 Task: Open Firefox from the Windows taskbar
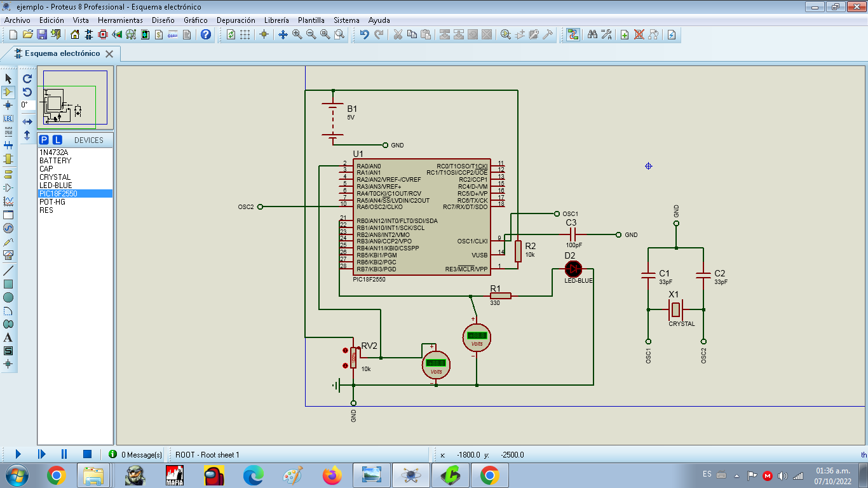[x=332, y=475]
